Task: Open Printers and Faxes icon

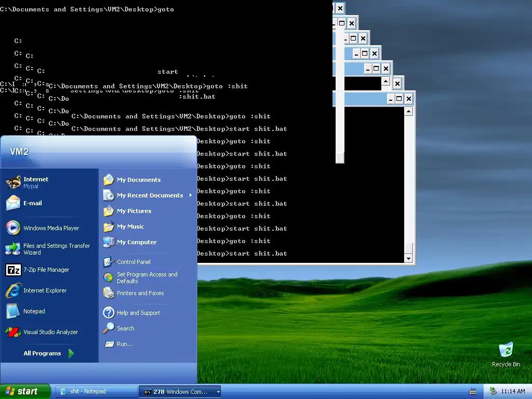Action: click(x=109, y=293)
